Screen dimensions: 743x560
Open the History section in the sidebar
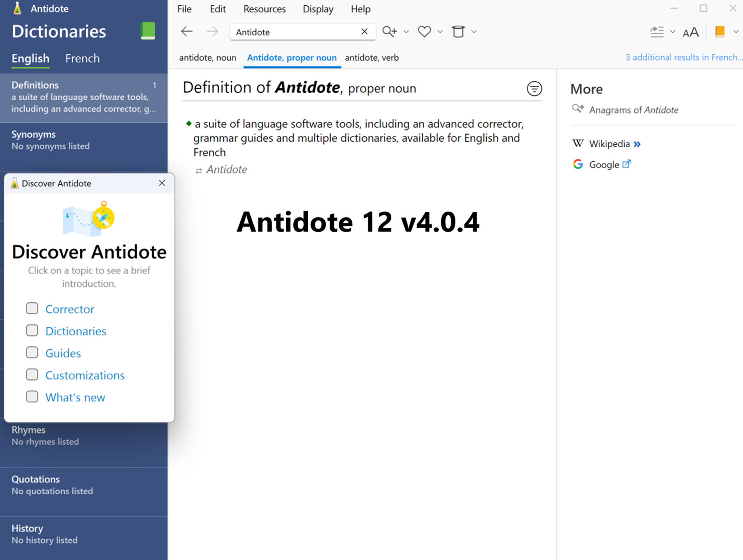click(84, 538)
